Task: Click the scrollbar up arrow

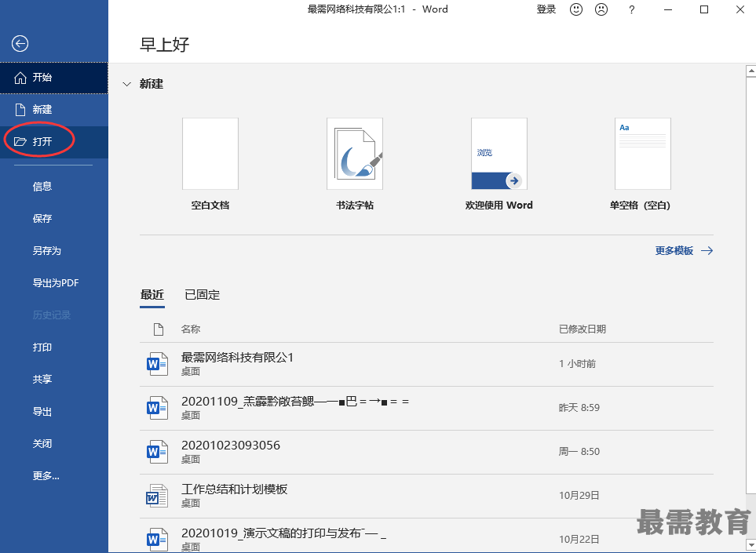Action: [751, 71]
